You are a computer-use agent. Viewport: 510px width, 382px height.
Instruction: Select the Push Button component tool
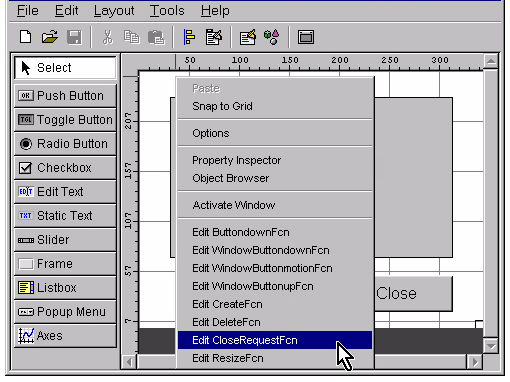pos(65,96)
